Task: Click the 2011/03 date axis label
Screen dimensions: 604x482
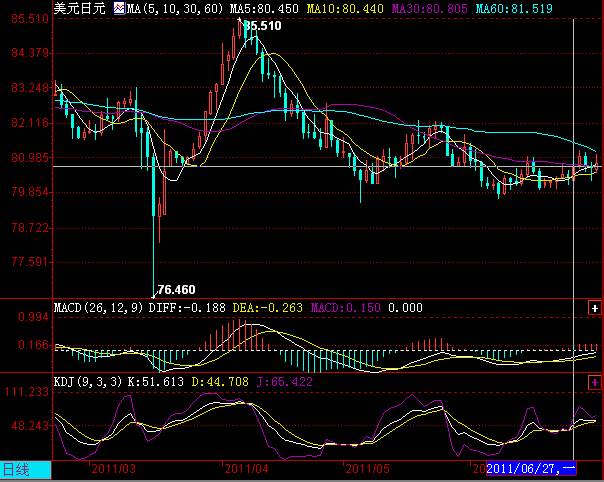Action: [x=114, y=469]
